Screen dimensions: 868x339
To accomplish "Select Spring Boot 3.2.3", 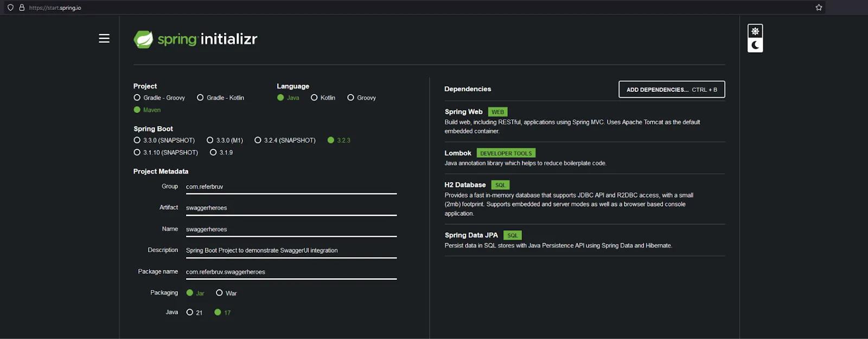I will point(339,140).
